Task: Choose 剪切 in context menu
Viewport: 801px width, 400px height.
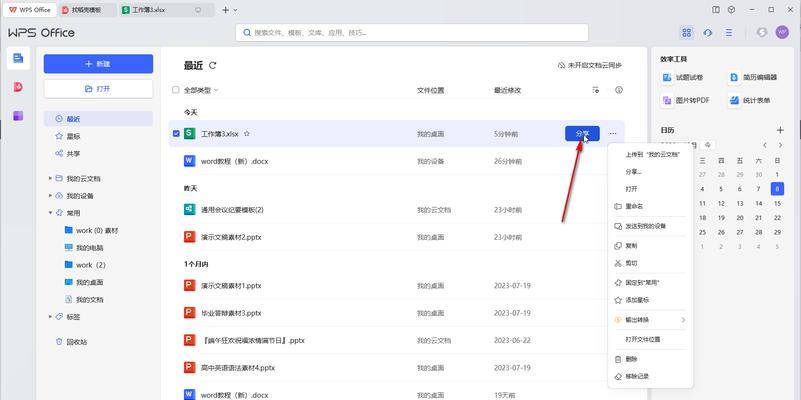Action: coord(650,263)
